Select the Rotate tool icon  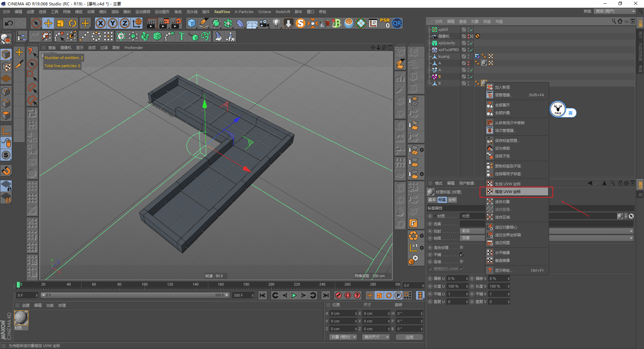coord(72,23)
